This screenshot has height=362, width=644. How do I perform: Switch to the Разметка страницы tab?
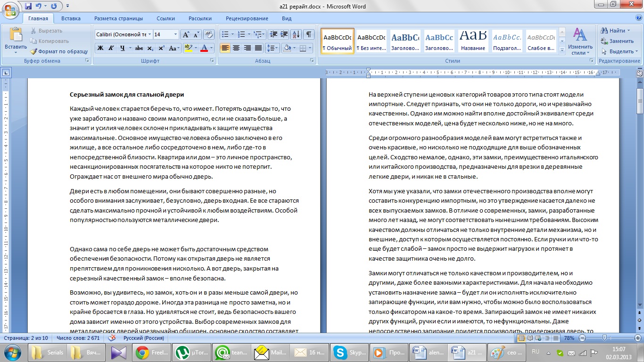coord(118,18)
